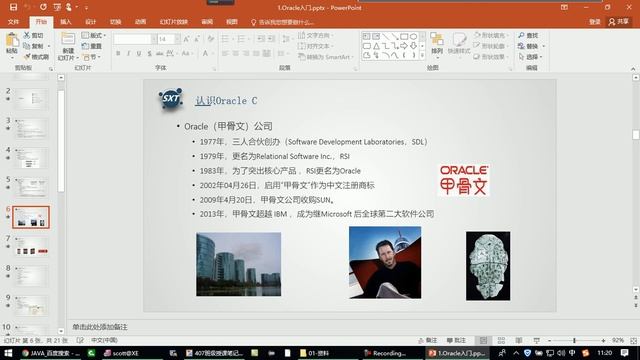The image size is (640, 360).
Task: Open the Windows Start menu
Action: click(8, 353)
